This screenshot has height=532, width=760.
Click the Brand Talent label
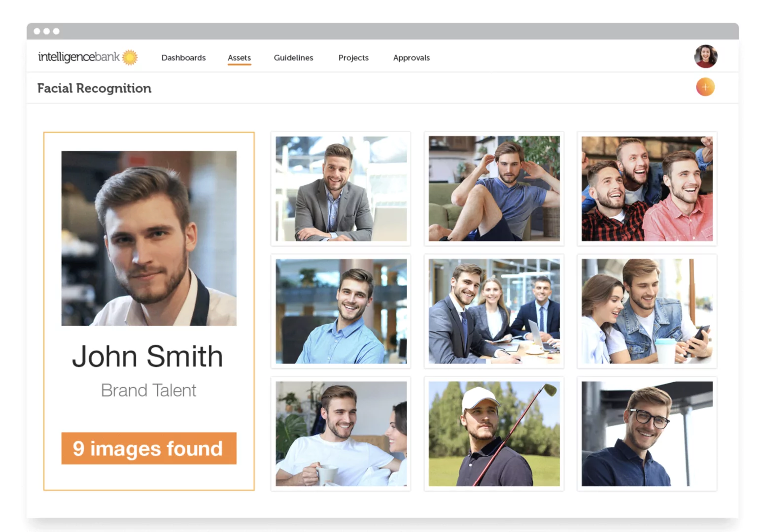(x=148, y=390)
